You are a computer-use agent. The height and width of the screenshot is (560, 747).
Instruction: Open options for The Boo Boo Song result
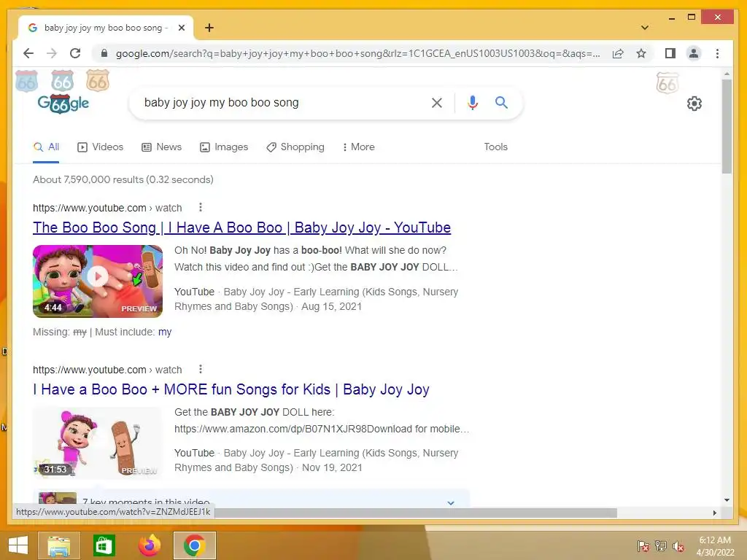(x=201, y=207)
